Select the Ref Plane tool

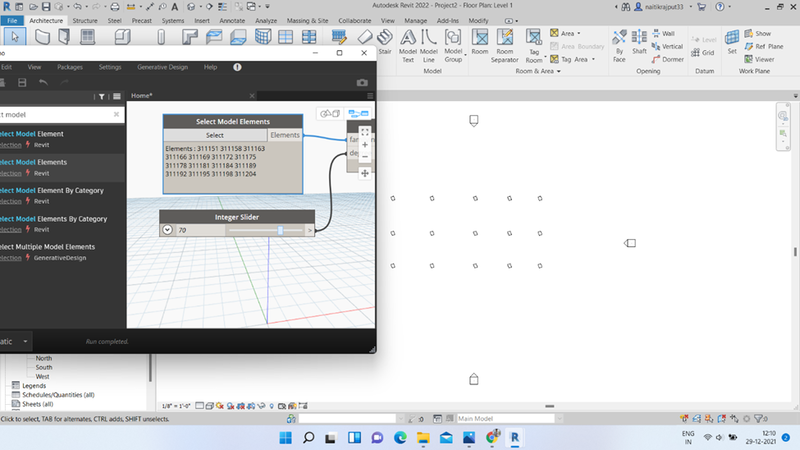click(x=763, y=46)
